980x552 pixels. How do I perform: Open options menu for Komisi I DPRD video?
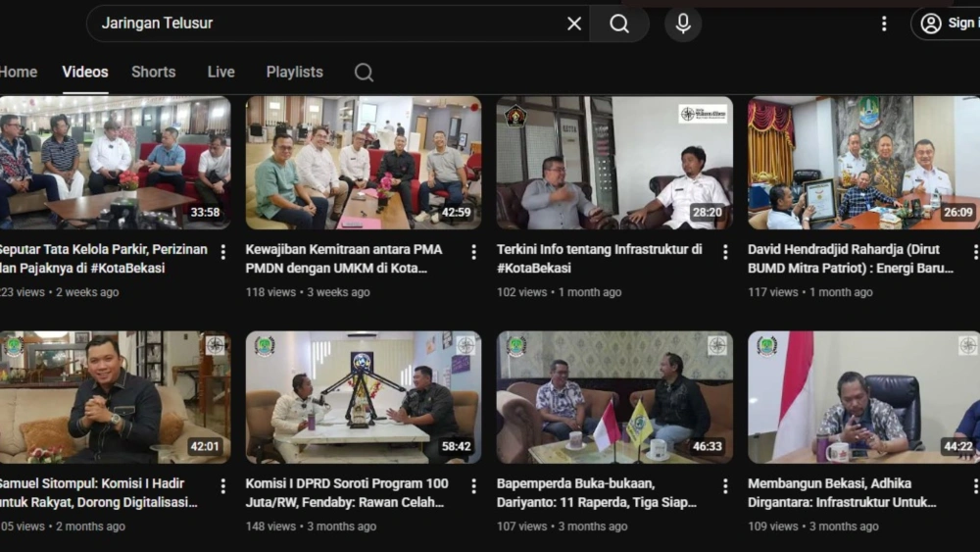click(x=473, y=486)
